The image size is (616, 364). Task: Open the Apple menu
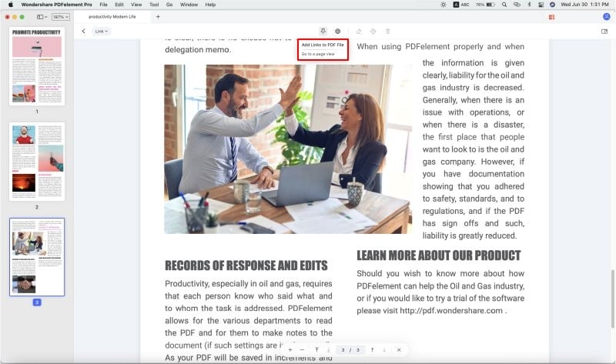point(11,5)
